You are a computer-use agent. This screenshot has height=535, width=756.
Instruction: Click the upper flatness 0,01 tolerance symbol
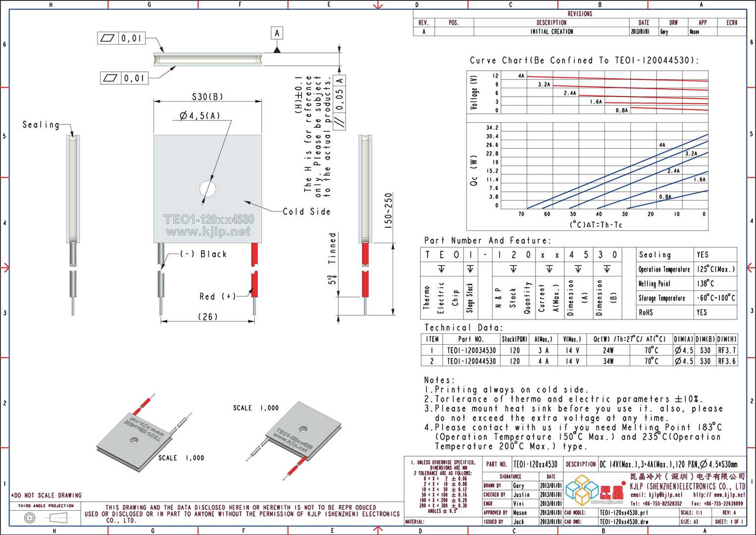[x=121, y=38]
